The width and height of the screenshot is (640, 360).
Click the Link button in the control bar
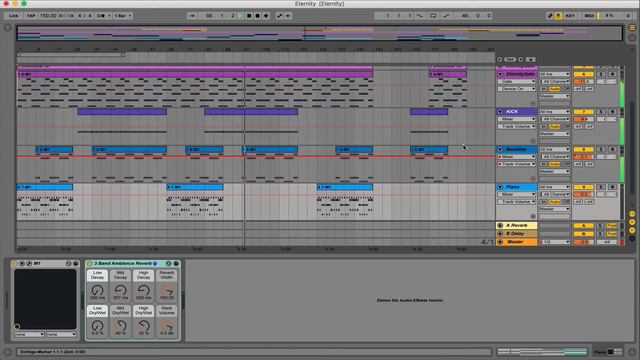13,16
